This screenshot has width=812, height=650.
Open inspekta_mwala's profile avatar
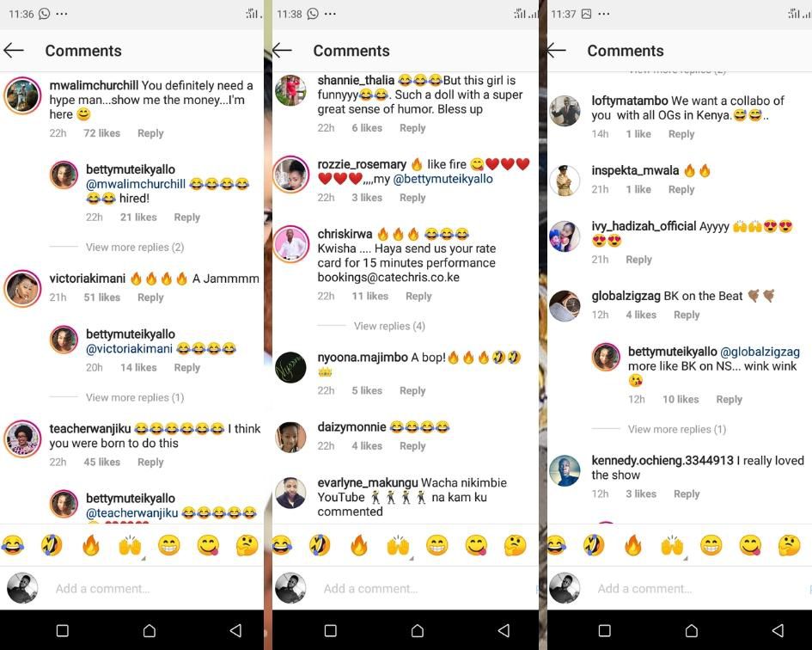565,180
